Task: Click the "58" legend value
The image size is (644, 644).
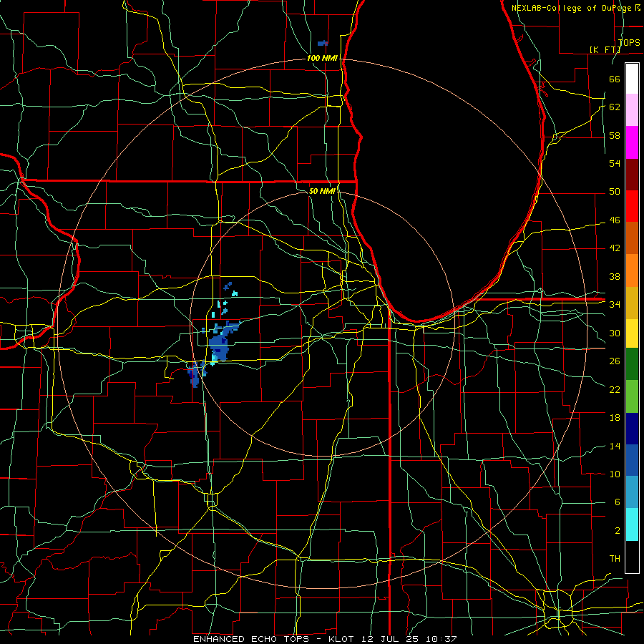Action: (x=615, y=135)
